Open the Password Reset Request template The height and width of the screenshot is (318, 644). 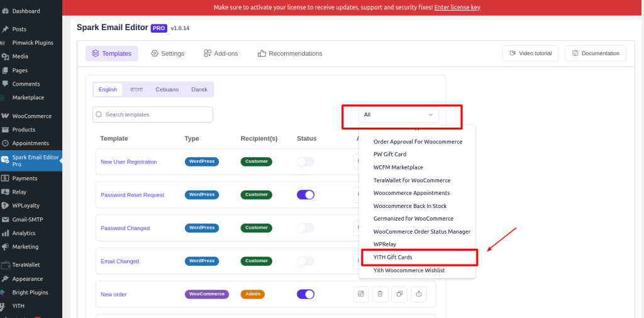click(132, 195)
